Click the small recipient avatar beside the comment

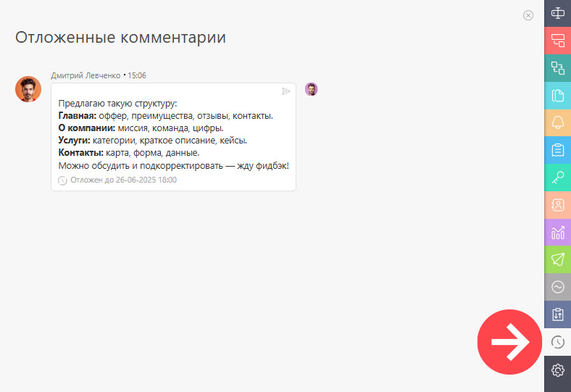pos(311,89)
